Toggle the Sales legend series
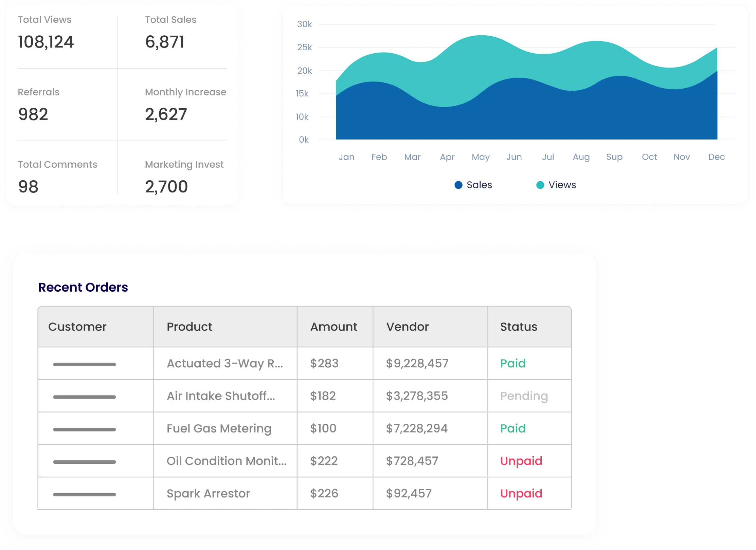Screen dimensions: 756x550 (x=473, y=185)
